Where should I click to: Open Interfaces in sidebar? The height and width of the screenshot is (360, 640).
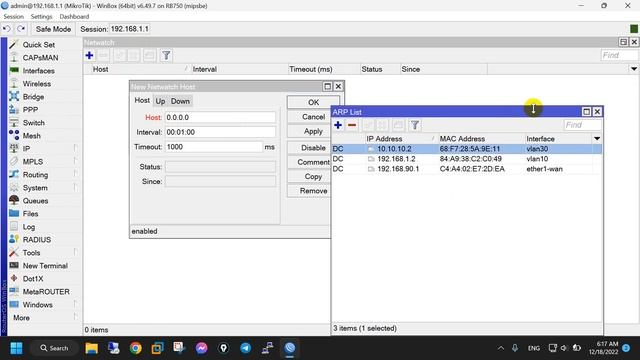pyautogui.click(x=38, y=71)
